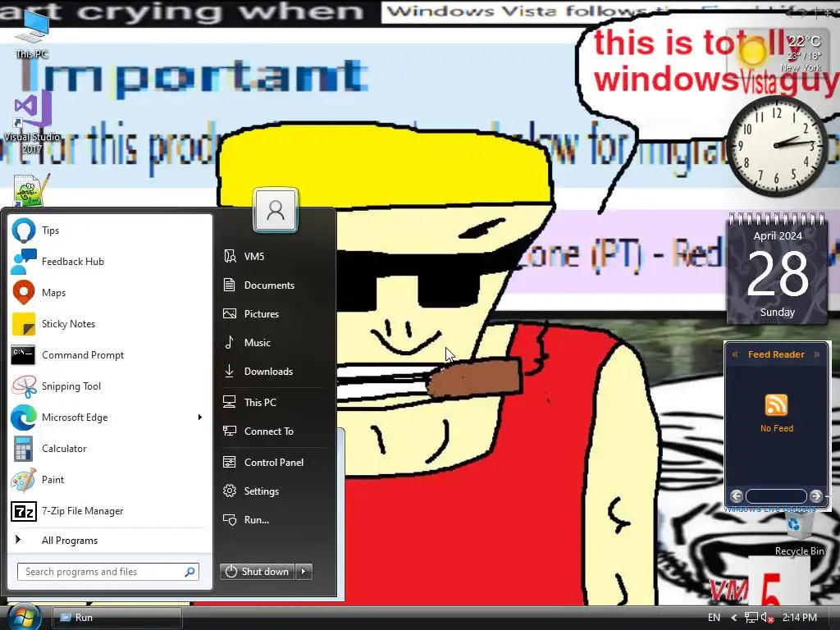Click the Shut down button
Viewport: 840px width, 630px height.
click(257, 572)
